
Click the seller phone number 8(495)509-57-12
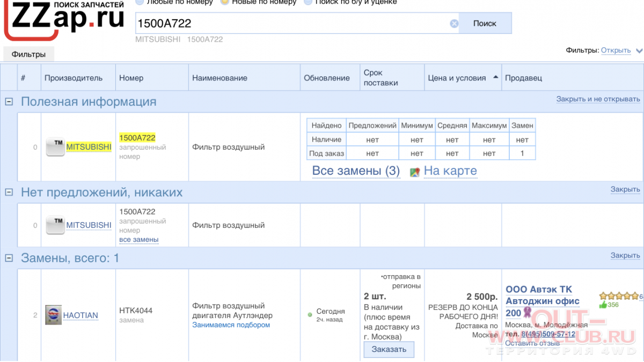coord(548,334)
